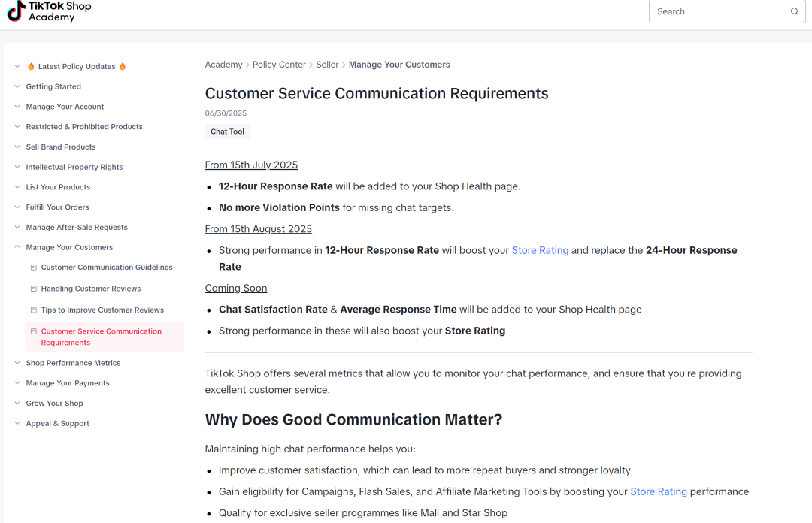Expand the Manage After-Sale Requests chevron

[x=17, y=228]
